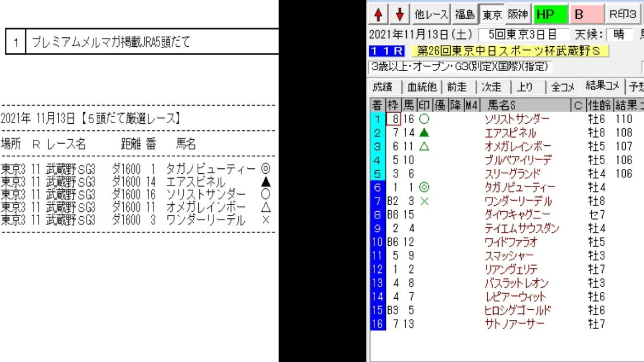Click the red down arrow button
Viewport: 644px width, 362px height.
(x=400, y=15)
